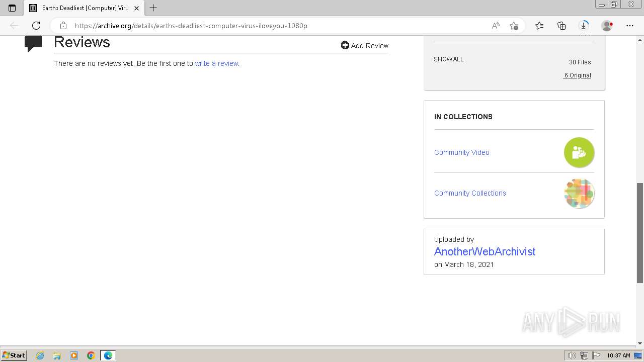The height and width of the screenshot is (362, 644).
Task: Launch Internet Explorer from the taskbar
Action: (x=40, y=355)
